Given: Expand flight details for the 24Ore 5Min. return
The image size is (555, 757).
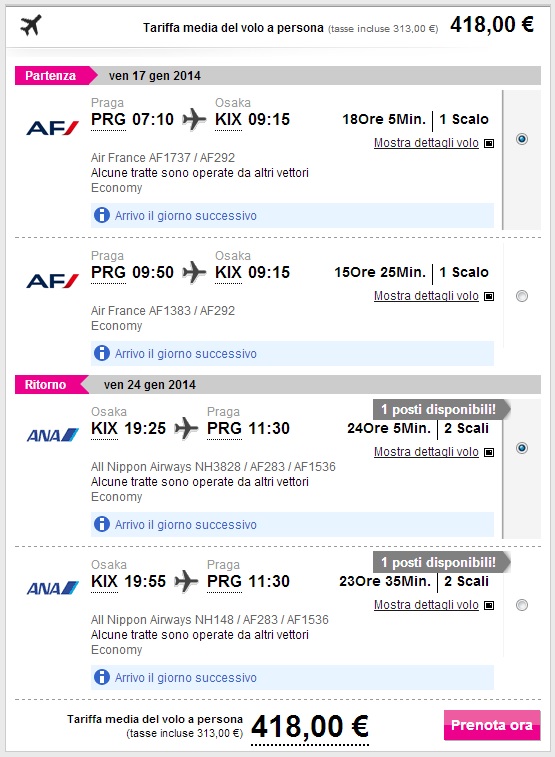Looking at the screenshot, I should [433, 452].
